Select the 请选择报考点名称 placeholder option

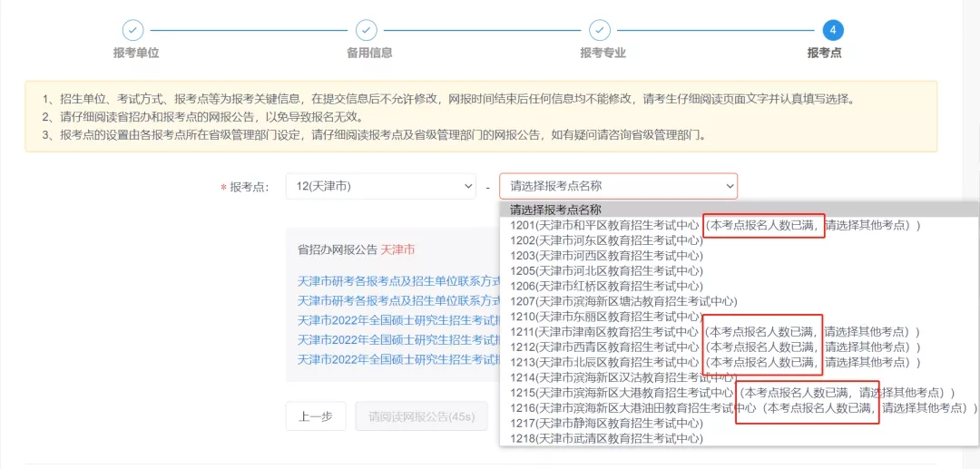click(740, 210)
